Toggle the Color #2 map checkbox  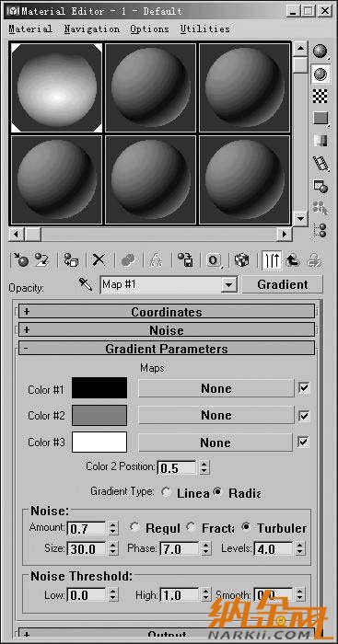point(304,415)
